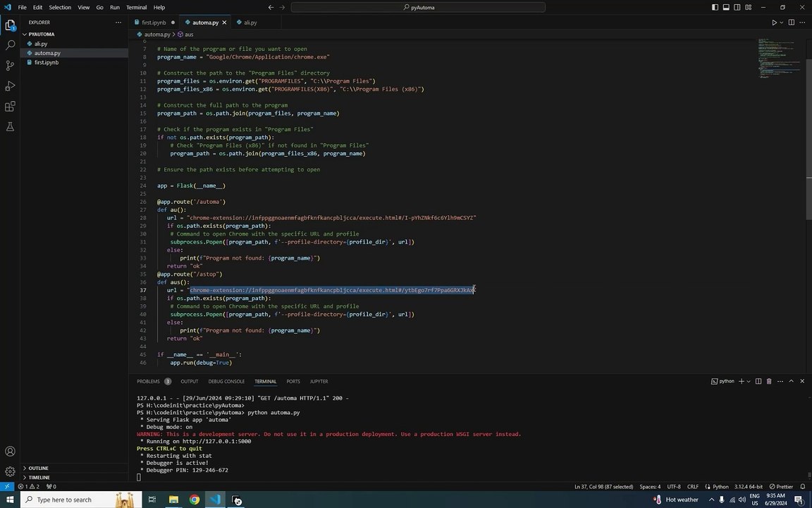Viewport: 812px width, 508px height.
Task: Click errors and warnings count in status bar
Action: pos(28,487)
